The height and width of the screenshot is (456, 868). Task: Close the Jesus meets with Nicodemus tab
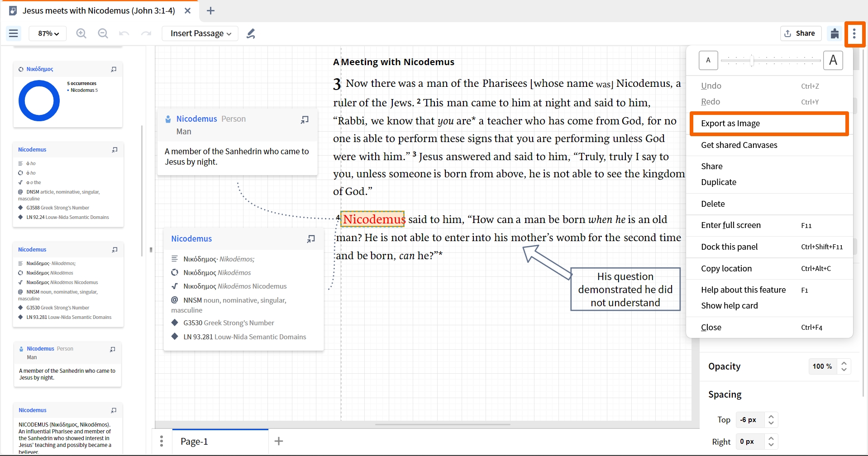pos(187,11)
